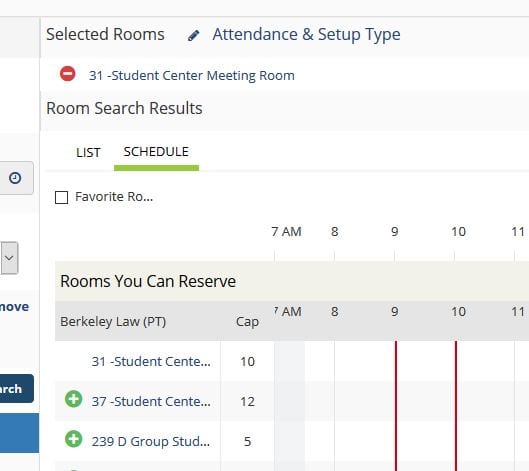Open 31 -Student Cente... room in schedule list
The width and height of the screenshot is (529, 471).
pos(151,361)
